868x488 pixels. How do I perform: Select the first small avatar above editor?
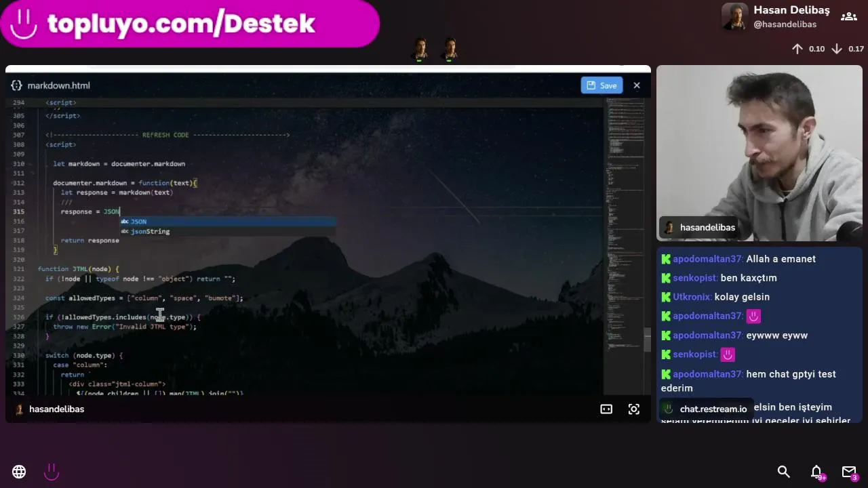(420, 49)
